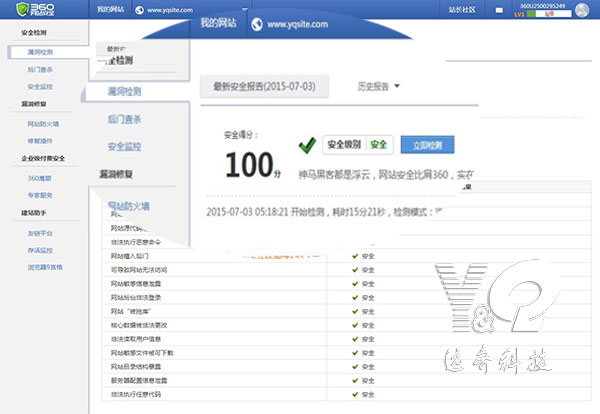Click the blue 立即检测 button
This screenshot has height=414, width=600.
[427, 145]
